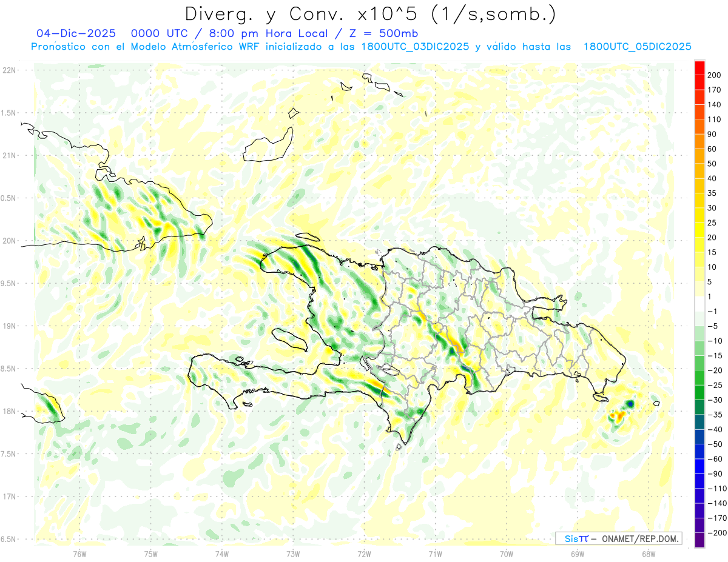Click the '70W' longitude label
Viewport: 728px width, 562px height.
tap(506, 553)
